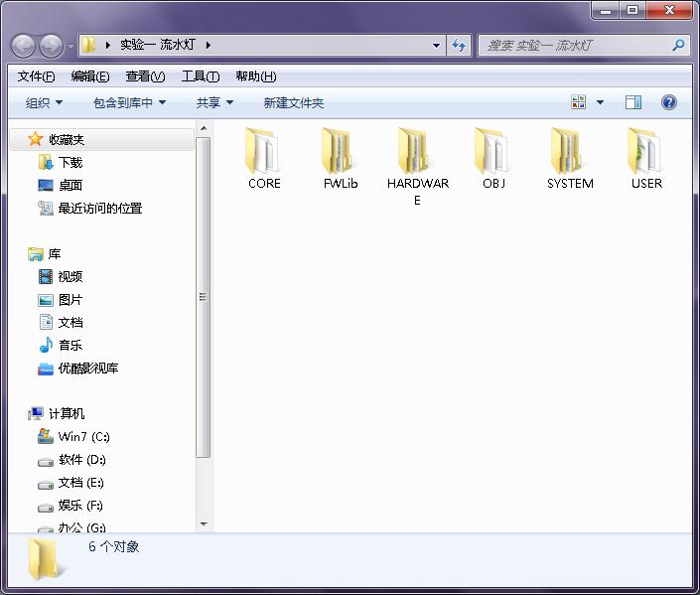Click the change view icon
Screen dimensions: 700x595
(579, 102)
